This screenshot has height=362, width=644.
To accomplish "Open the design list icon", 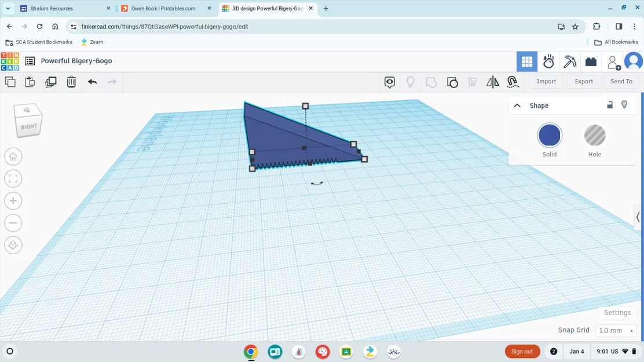I will pyautogui.click(x=30, y=61).
